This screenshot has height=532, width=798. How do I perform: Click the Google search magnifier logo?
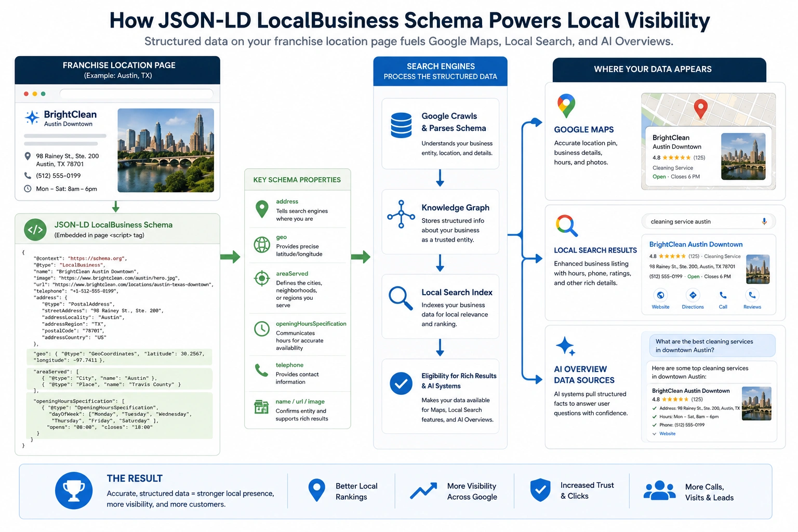(567, 226)
